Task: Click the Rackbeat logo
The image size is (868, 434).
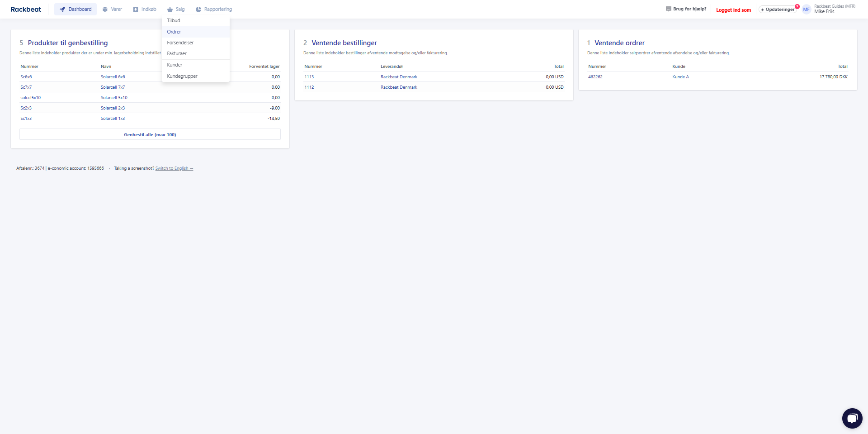Action: [26, 10]
